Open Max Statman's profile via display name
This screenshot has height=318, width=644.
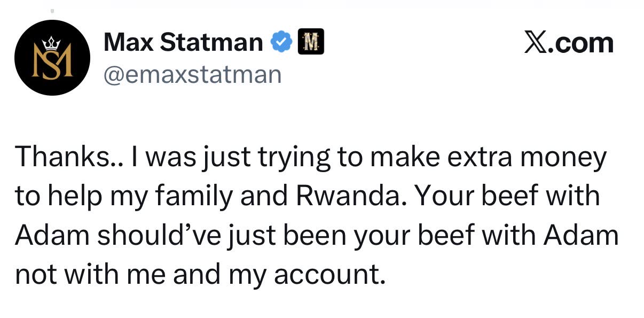pos(183,42)
